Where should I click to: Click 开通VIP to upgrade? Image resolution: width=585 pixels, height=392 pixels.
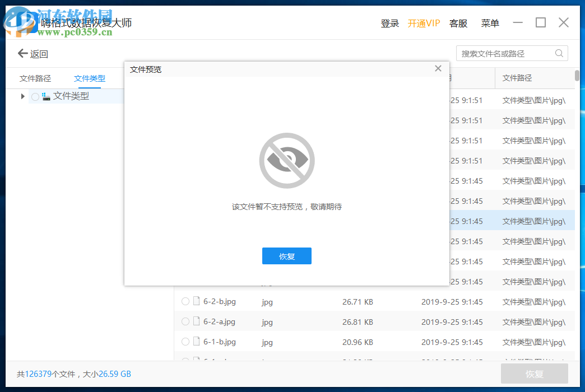(x=424, y=23)
